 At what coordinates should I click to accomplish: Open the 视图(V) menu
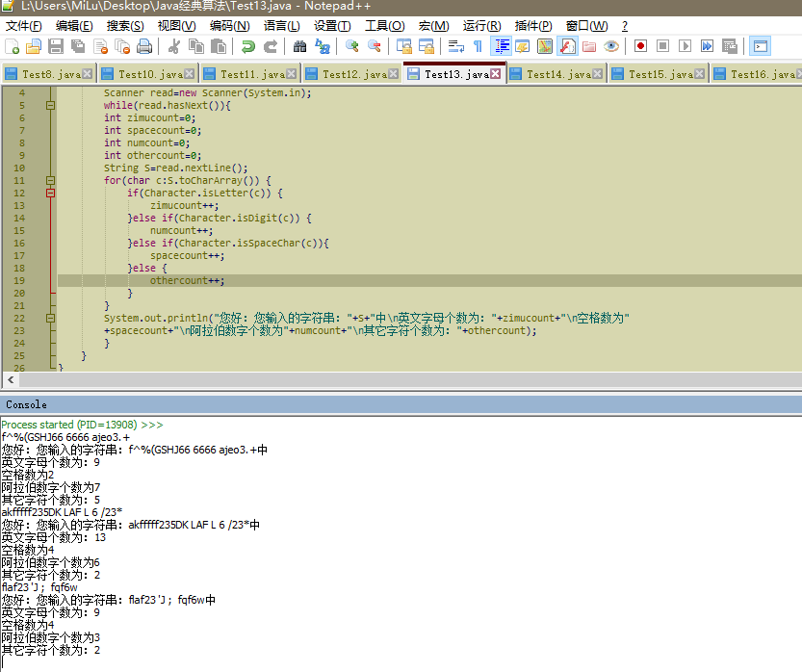pos(176,26)
